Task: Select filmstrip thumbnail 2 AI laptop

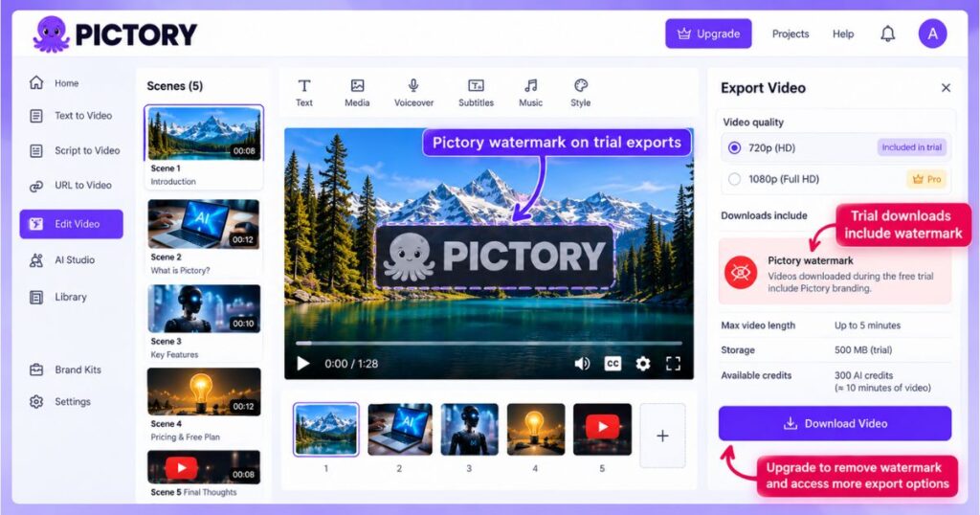Action: tap(400, 430)
